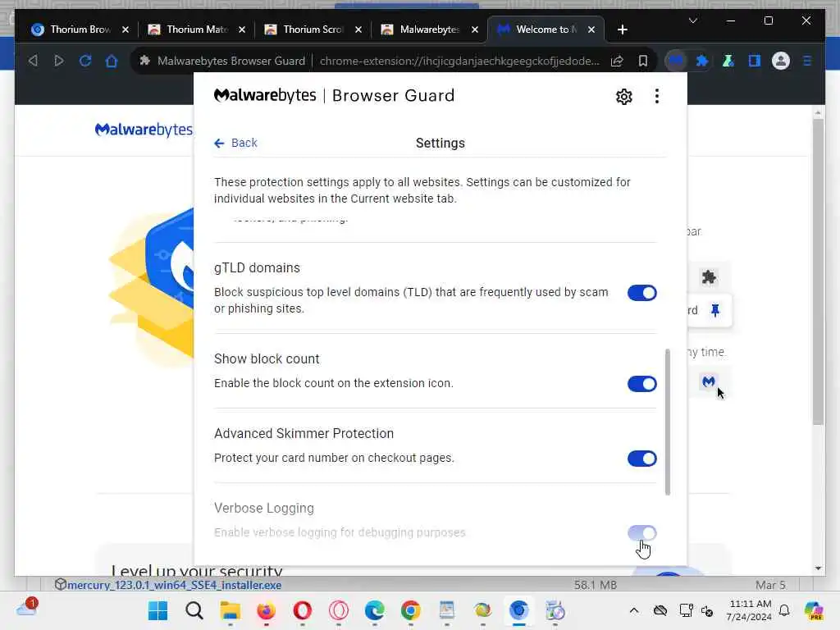
Task: Open weather widget on taskbar
Action: point(27,609)
